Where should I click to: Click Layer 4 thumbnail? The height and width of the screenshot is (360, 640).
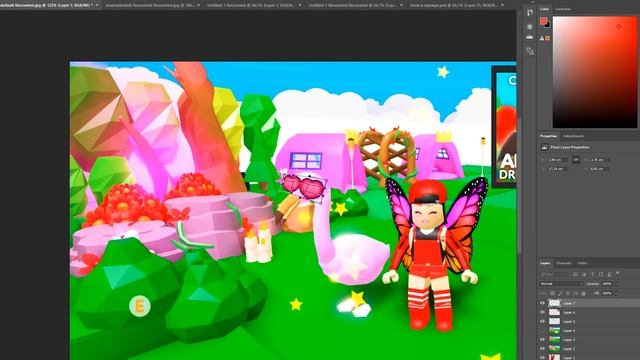pos(554,331)
